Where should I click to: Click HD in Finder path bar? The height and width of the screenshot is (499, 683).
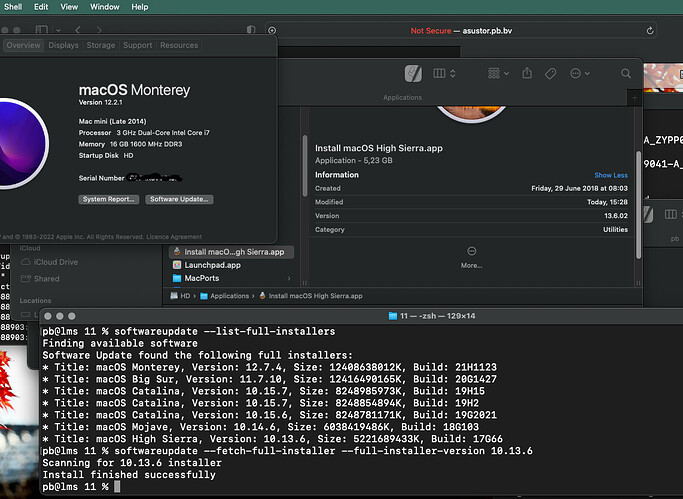[x=180, y=296]
